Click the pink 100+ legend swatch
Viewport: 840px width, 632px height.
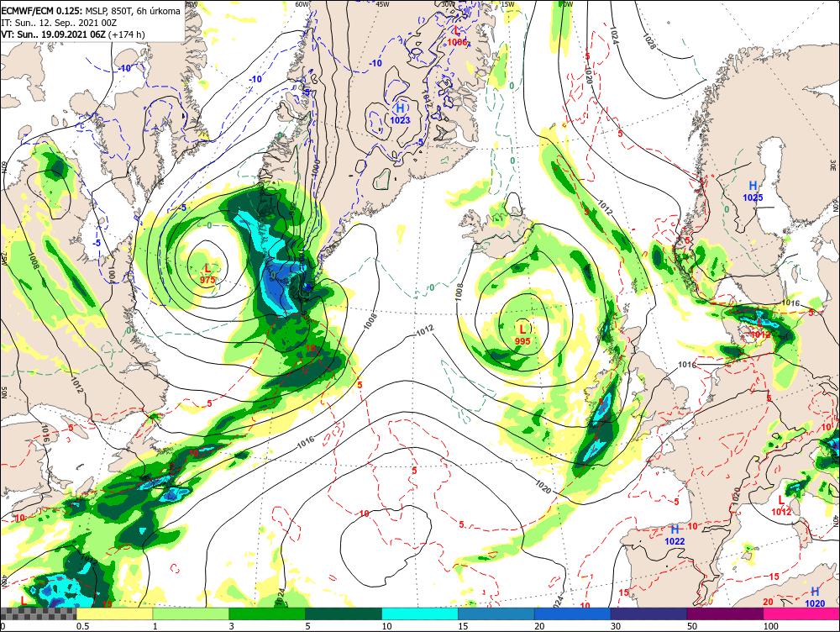(x=801, y=614)
